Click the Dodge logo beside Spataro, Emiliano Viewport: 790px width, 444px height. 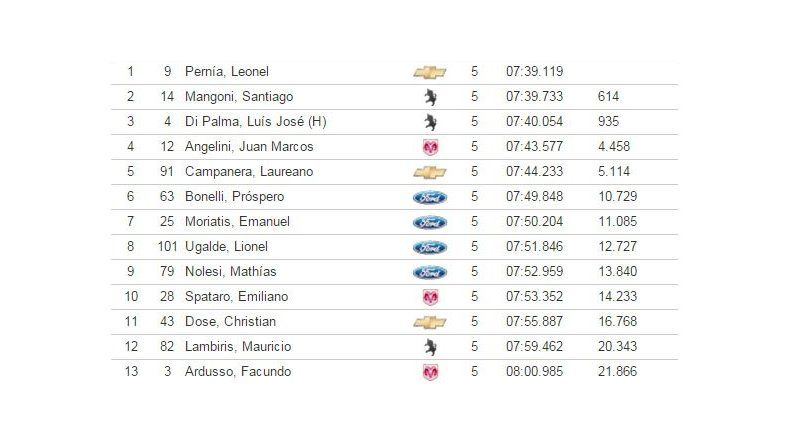tap(430, 297)
